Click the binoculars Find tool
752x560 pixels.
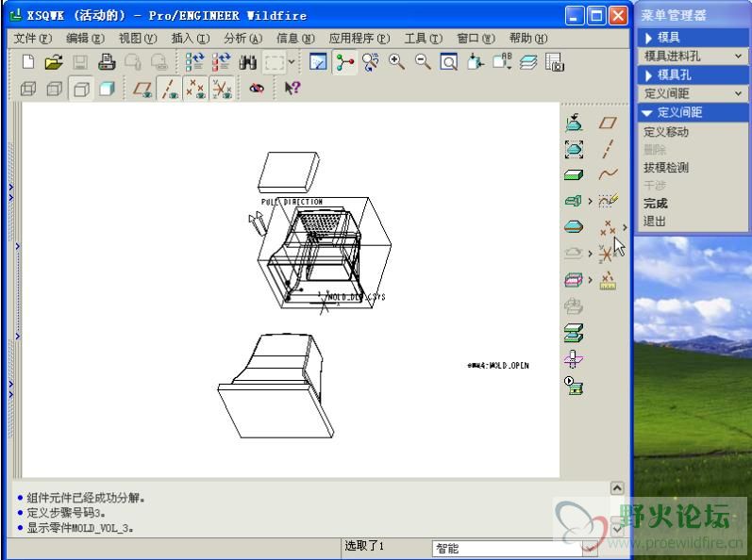tap(248, 62)
